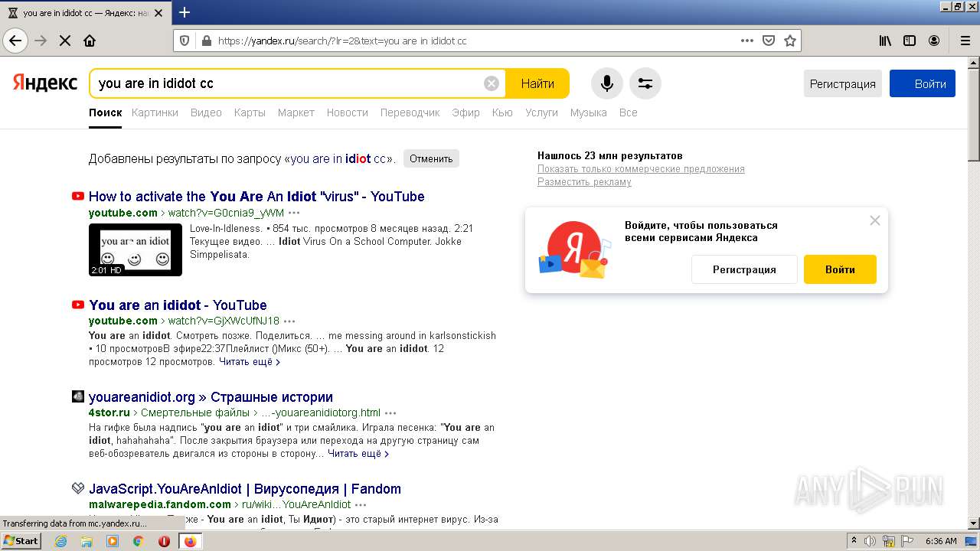Screen dimensions: 980x551
Task: Open Yandex search settings sliders icon
Action: click(645, 83)
